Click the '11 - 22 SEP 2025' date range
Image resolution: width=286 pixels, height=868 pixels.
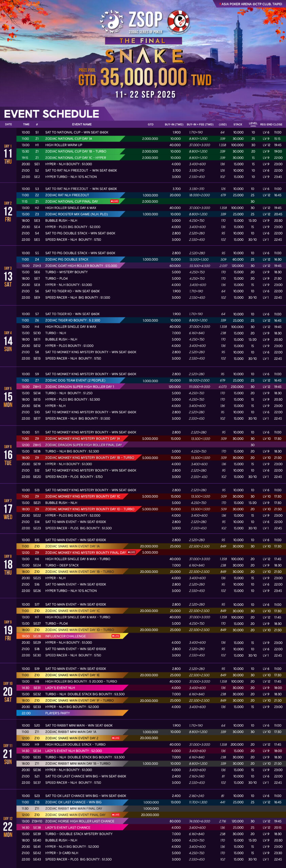coord(145,95)
